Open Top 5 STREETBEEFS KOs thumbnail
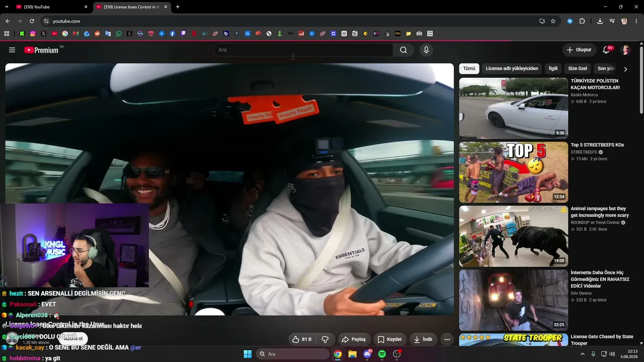Image resolution: width=644 pixels, height=362 pixels. pos(514,172)
